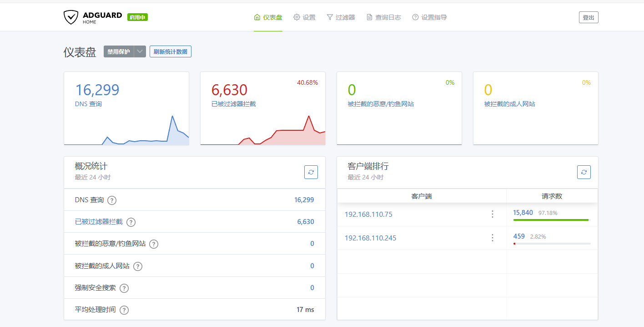The image size is (644, 327).
Task: Click the 40.68% blocked percentage label
Action: [x=307, y=82]
